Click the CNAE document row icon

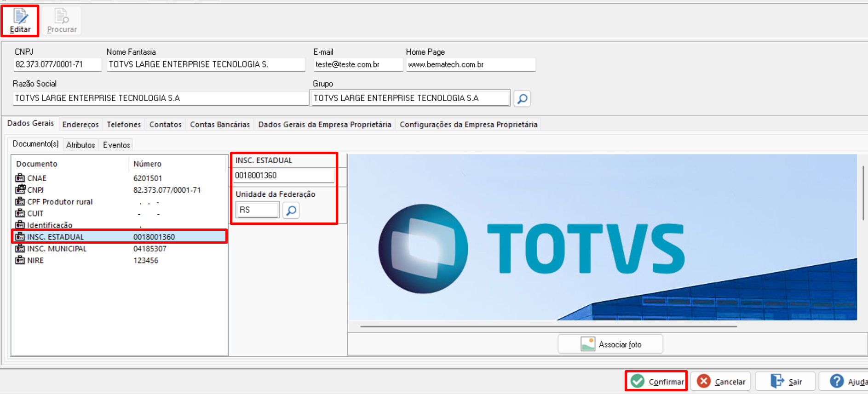coord(20,178)
